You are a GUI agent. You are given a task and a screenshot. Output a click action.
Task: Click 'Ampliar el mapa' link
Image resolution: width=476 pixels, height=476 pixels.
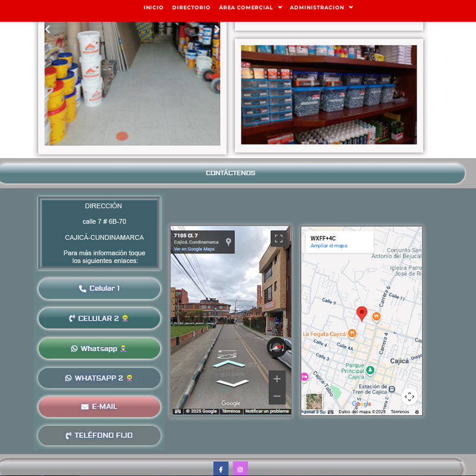pos(328,246)
